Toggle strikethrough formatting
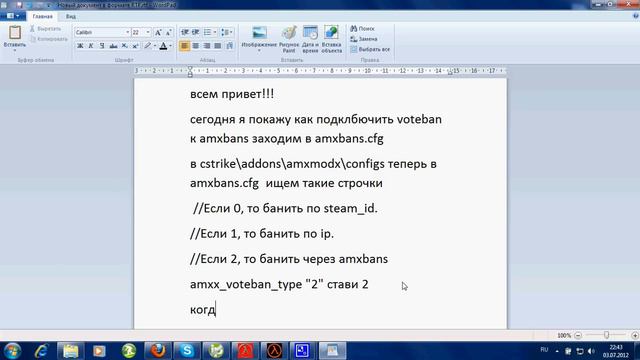 click(113, 46)
